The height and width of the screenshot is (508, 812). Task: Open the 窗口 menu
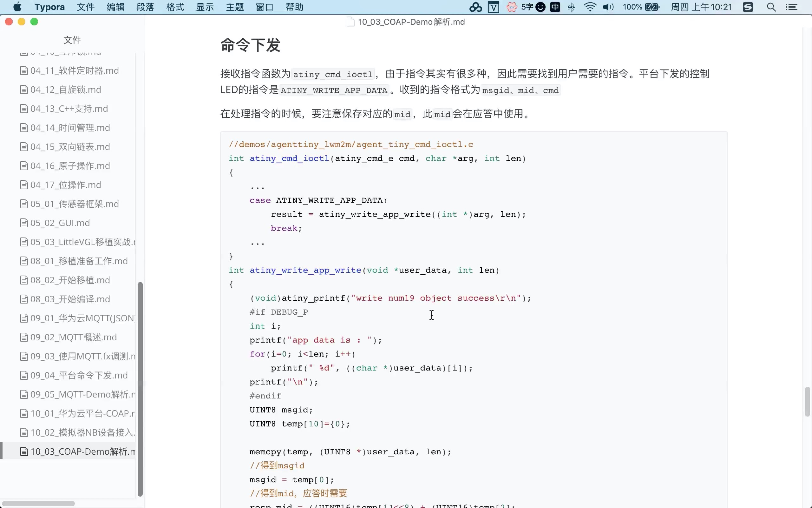click(x=265, y=7)
